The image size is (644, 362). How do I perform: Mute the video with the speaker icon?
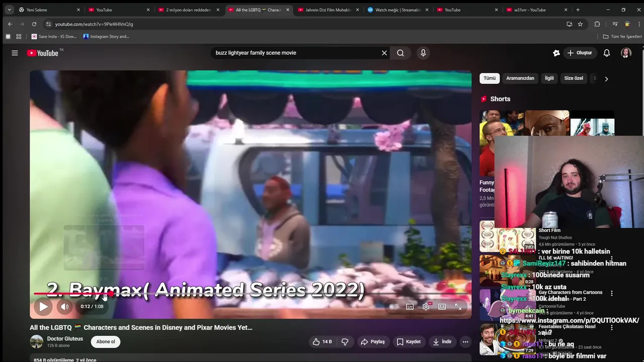click(x=65, y=307)
